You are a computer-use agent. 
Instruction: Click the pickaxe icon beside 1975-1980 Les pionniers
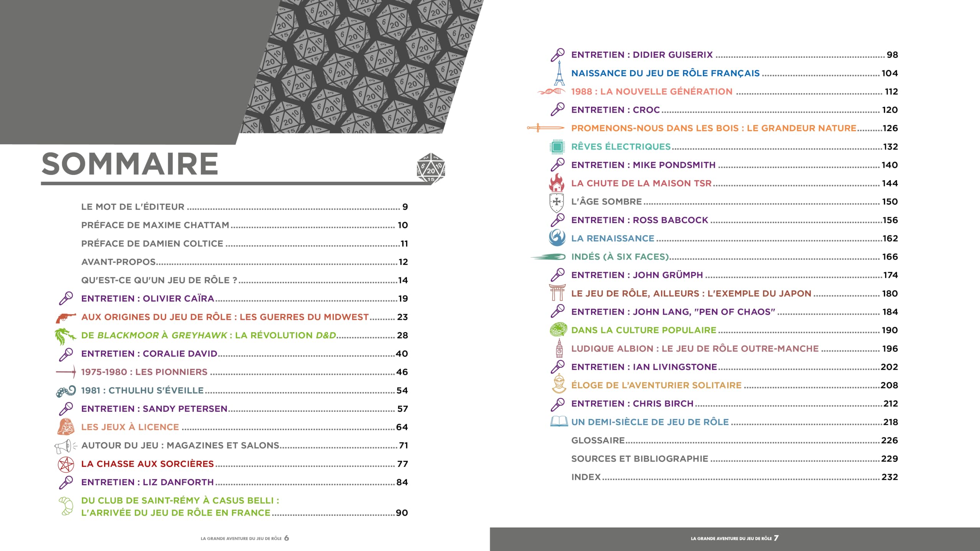(x=66, y=372)
